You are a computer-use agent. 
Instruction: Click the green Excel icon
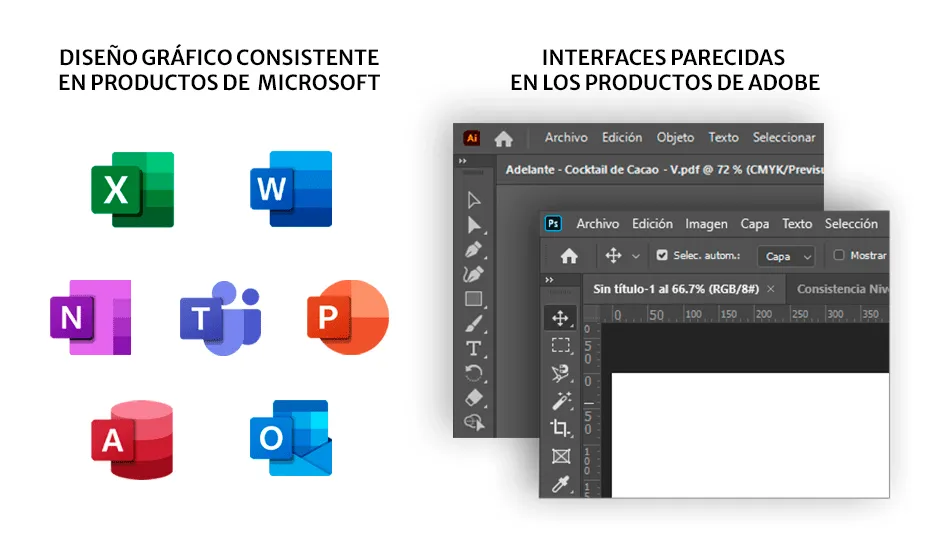pyautogui.click(x=132, y=189)
